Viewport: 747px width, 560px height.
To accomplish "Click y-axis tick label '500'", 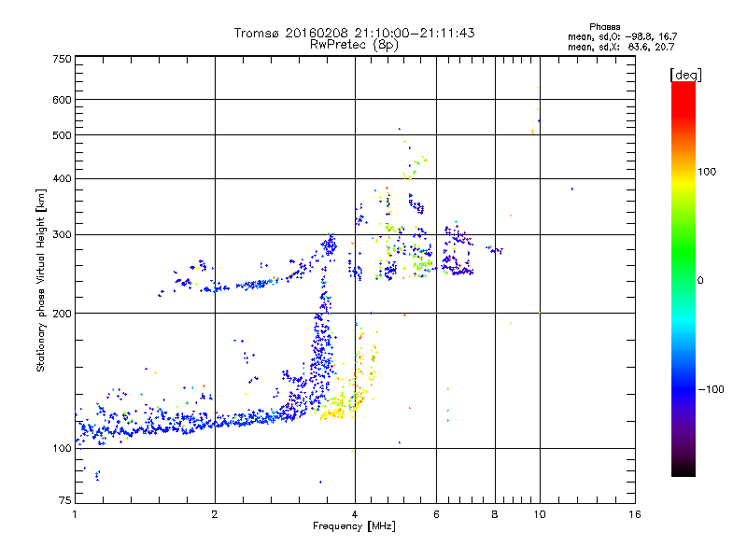I will (63, 135).
